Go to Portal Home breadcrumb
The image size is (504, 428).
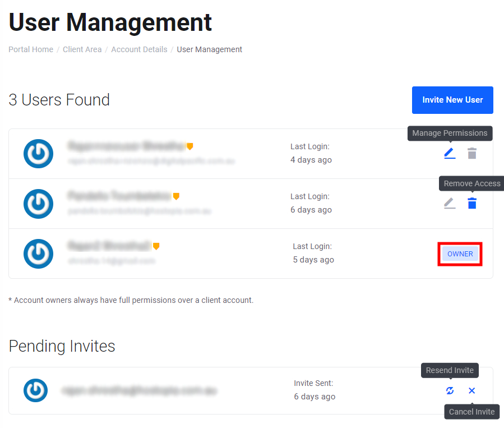(31, 49)
